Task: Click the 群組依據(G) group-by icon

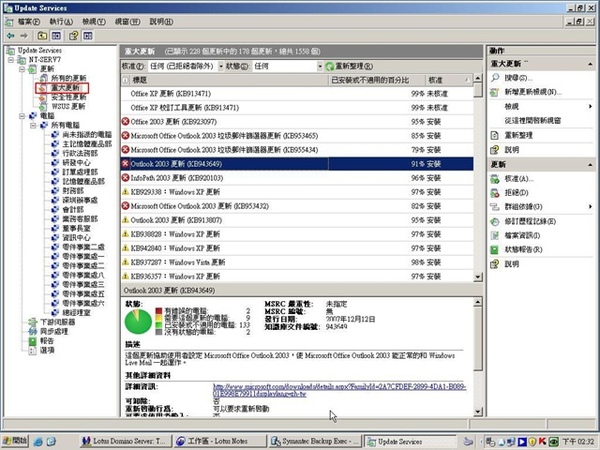Action: [495, 207]
